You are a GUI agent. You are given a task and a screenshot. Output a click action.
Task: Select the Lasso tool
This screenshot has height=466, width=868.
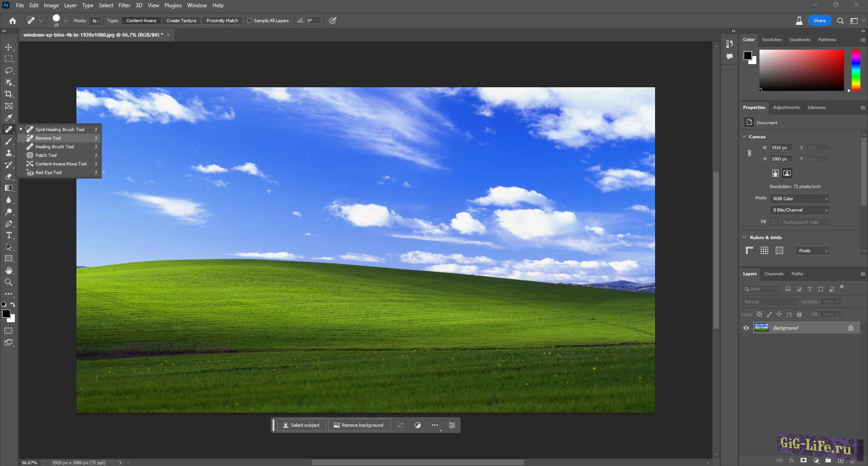click(x=9, y=71)
